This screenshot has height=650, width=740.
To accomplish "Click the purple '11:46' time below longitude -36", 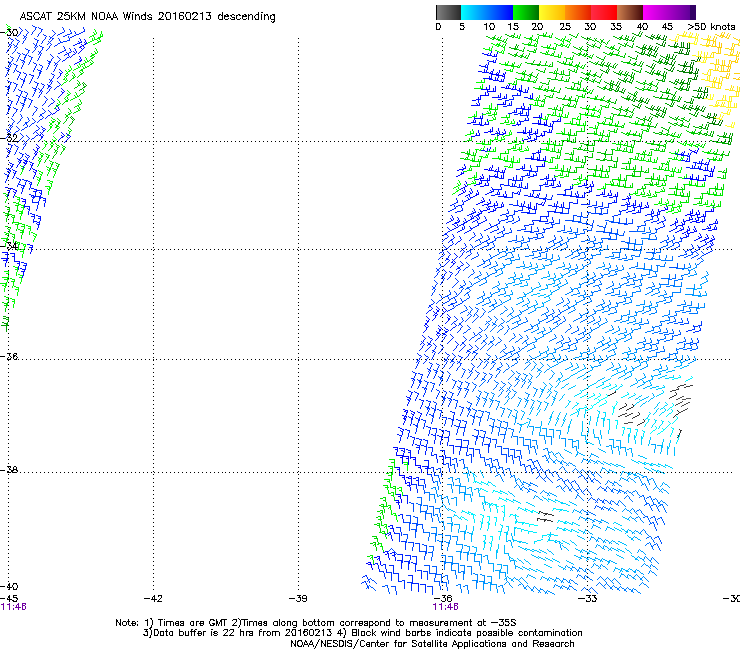I will pos(446,607).
